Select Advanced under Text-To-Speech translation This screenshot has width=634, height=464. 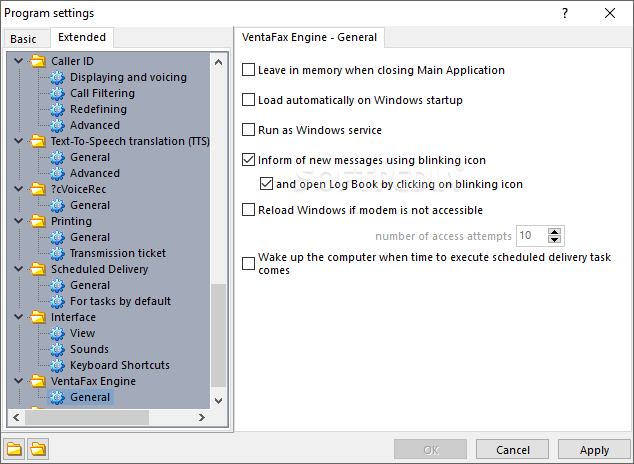click(95, 173)
